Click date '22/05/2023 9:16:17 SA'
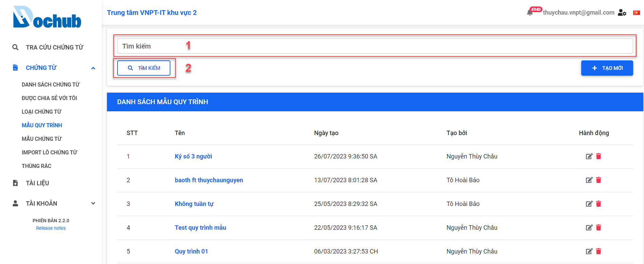 346,228
